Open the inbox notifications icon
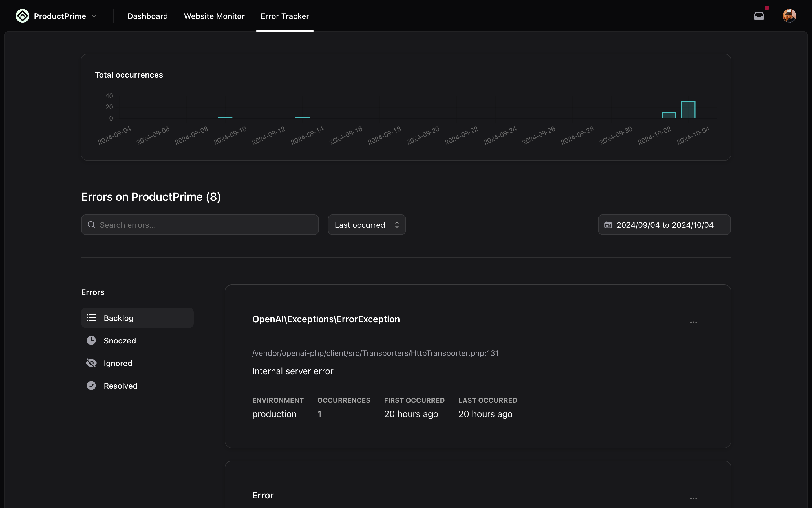This screenshot has width=812, height=508. [759, 16]
